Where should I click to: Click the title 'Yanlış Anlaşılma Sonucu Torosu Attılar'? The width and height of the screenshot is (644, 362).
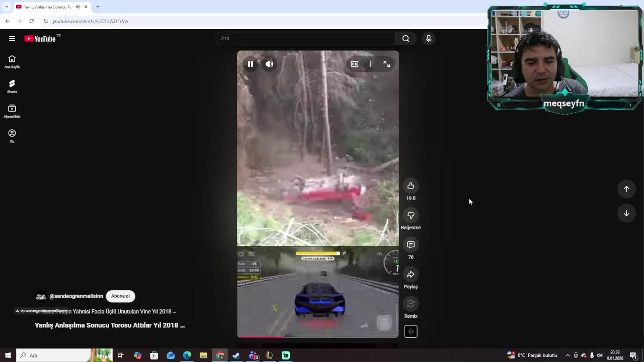point(110,325)
